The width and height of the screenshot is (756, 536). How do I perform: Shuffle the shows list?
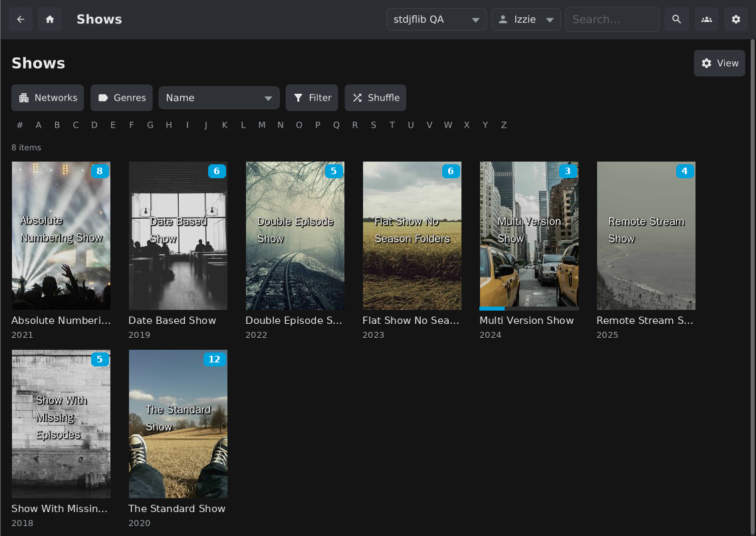pyautogui.click(x=376, y=98)
